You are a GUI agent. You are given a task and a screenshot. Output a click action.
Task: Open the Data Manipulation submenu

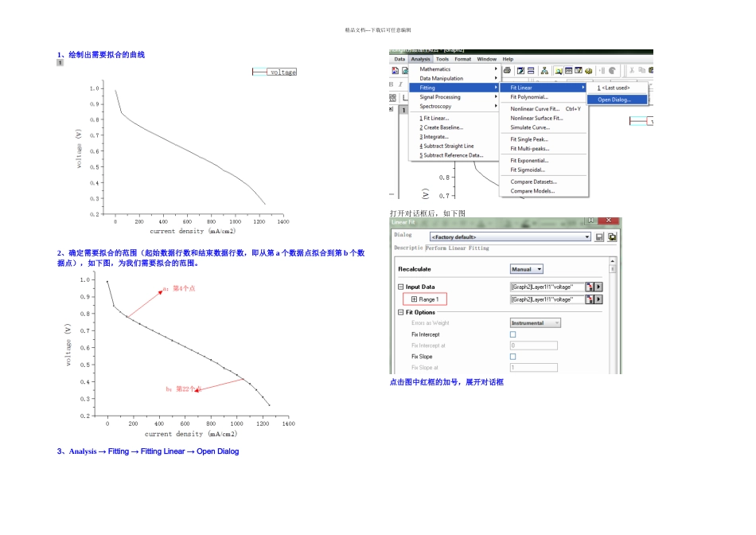coord(454,78)
